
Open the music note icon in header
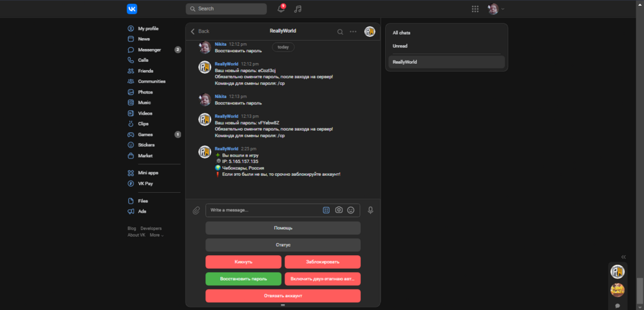coord(298,9)
